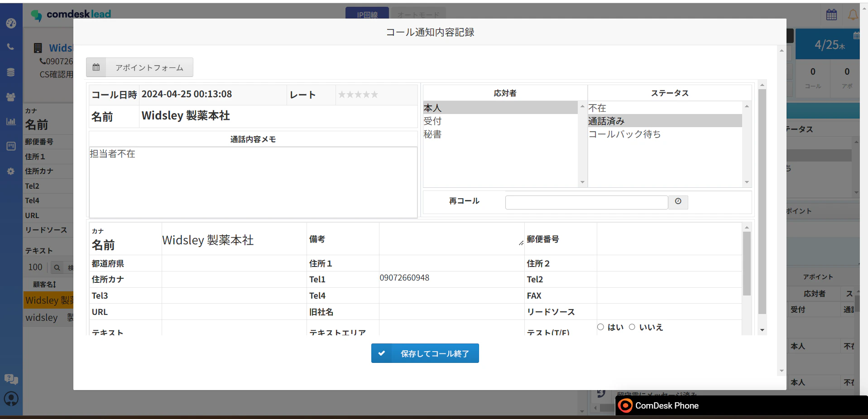868x419 pixels.
Task: Click 保存してコール終了 button
Action: 425,353
